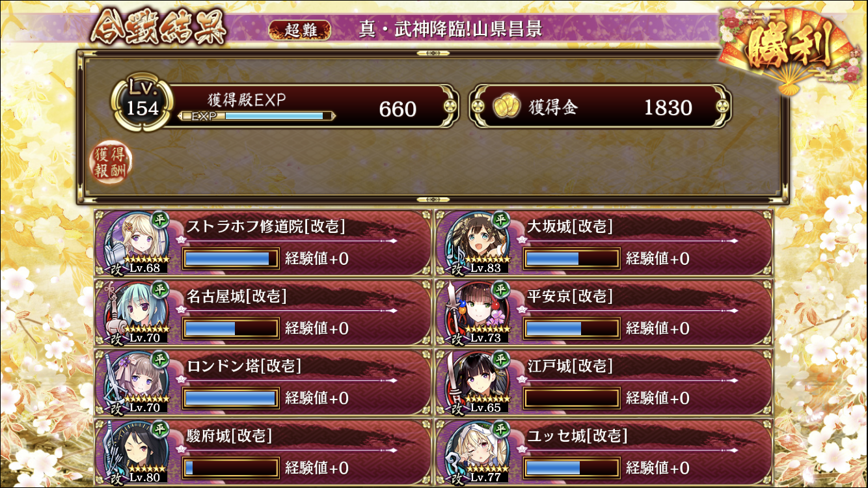Click the 合戦結果 title banner
Screen dimensions: 868x488
159,29
